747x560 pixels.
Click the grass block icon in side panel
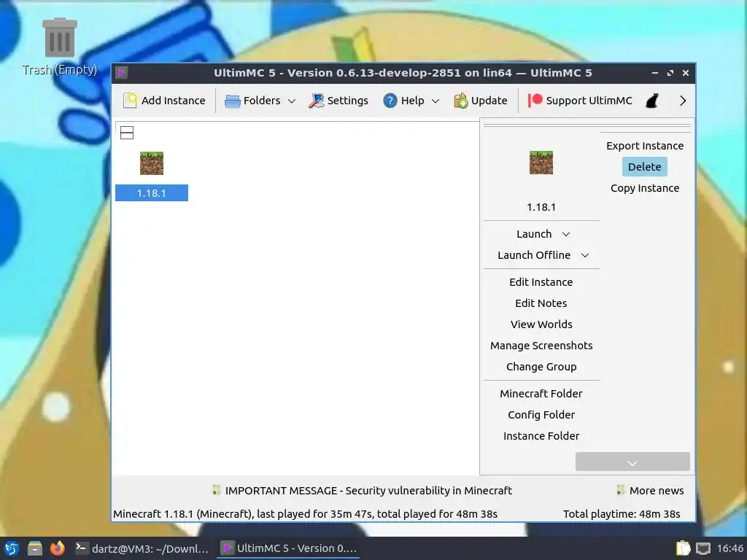coord(541,163)
